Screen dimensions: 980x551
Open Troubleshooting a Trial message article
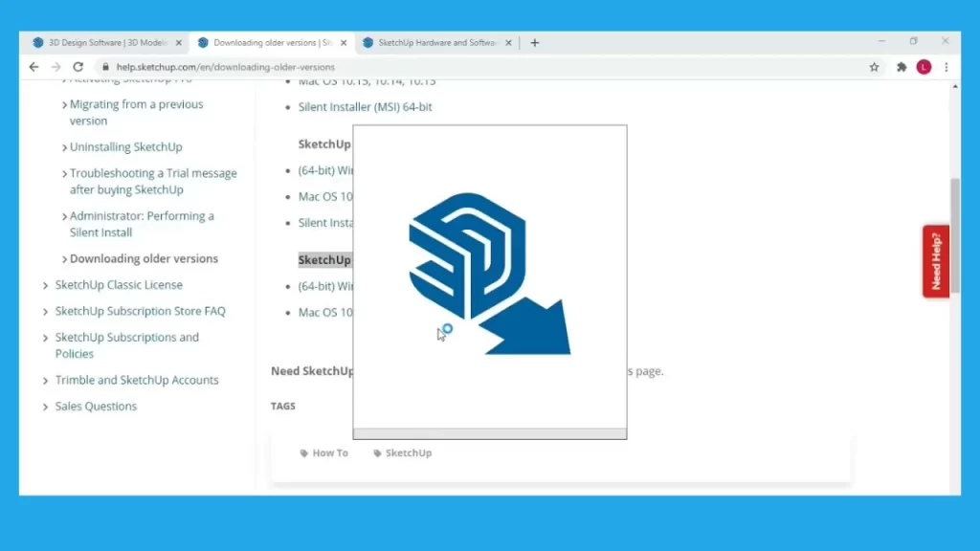[x=153, y=181]
